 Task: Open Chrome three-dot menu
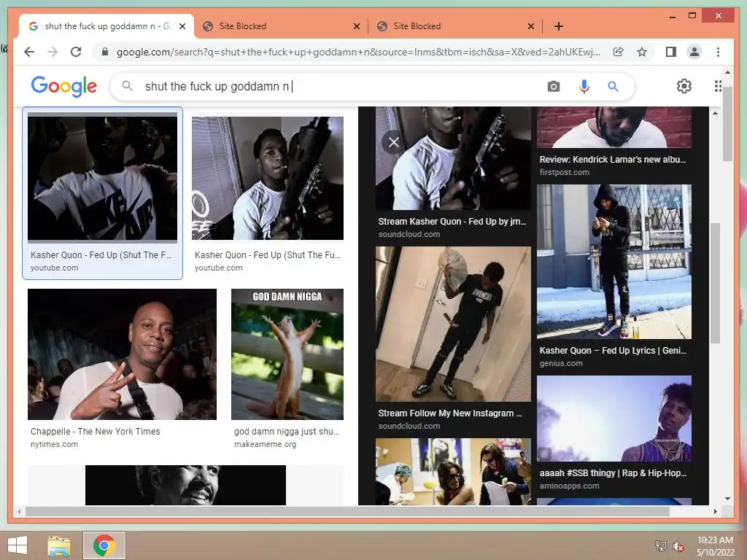(x=718, y=52)
